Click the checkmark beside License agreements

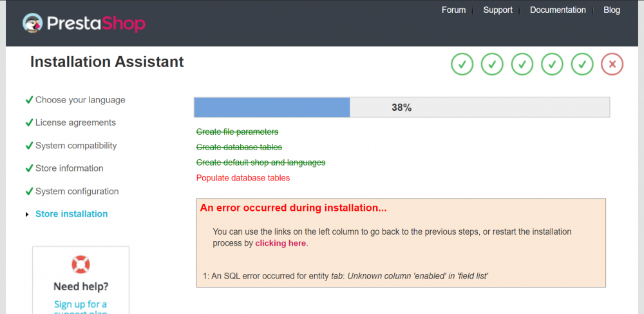(29, 123)
